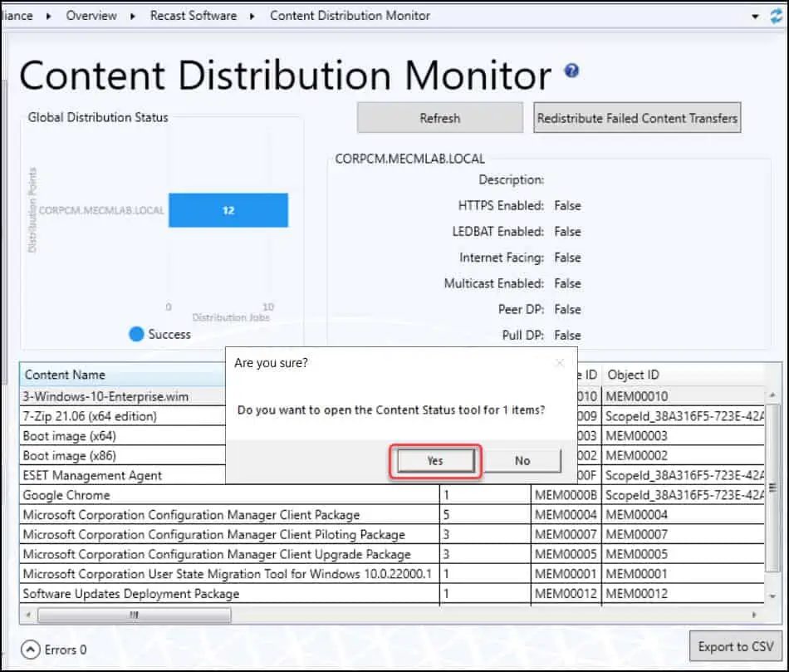This screenshot has width=789, height=672.
Task: Select Overview in the breadcrumb
Action: tap(91, 16)
